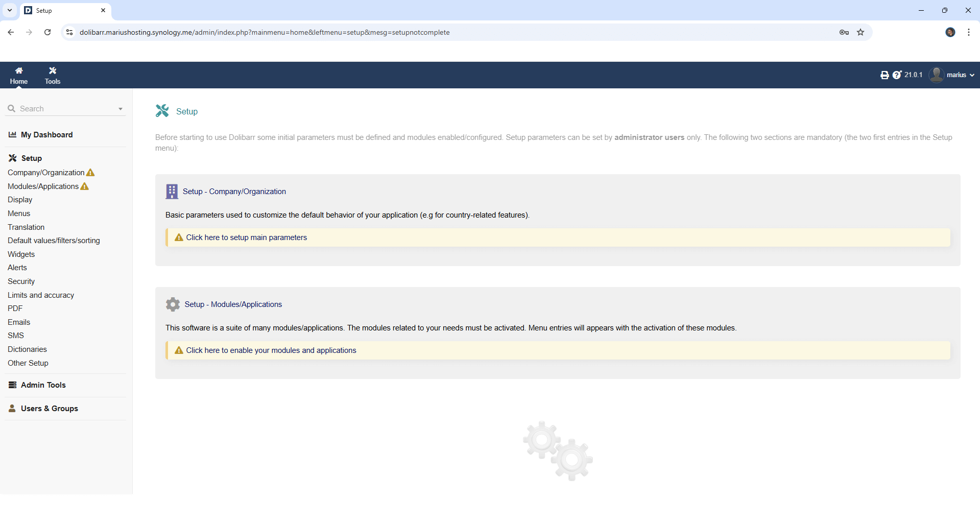The height and width of the screenshot is (523, 980).
Task: Open Widgets settings
Action: coord(21,254)
